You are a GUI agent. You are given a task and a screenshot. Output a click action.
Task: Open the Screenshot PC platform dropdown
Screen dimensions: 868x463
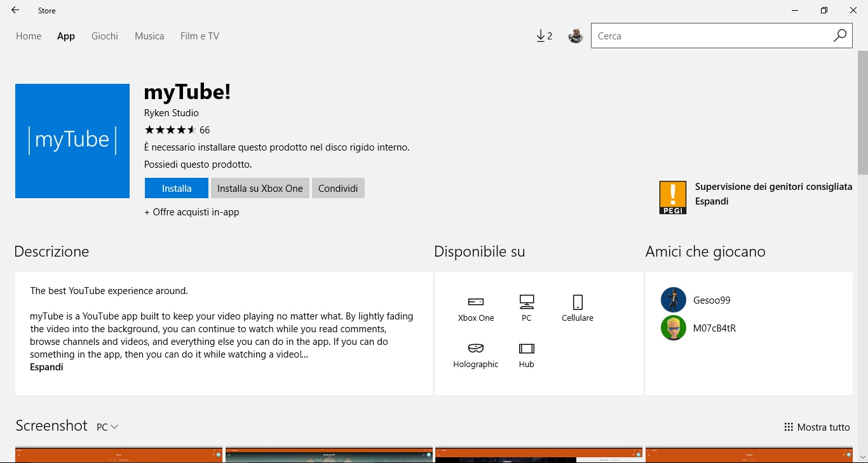(107, 427)
